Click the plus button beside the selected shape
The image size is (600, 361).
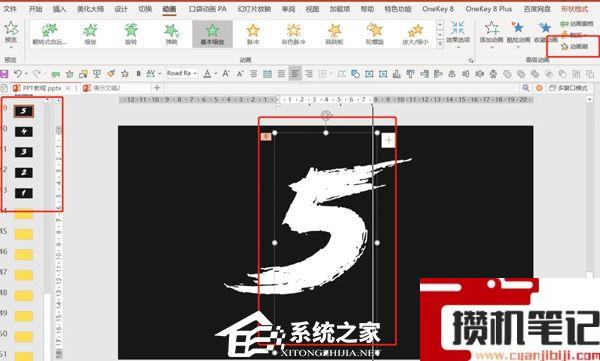[x=389, y=140]
